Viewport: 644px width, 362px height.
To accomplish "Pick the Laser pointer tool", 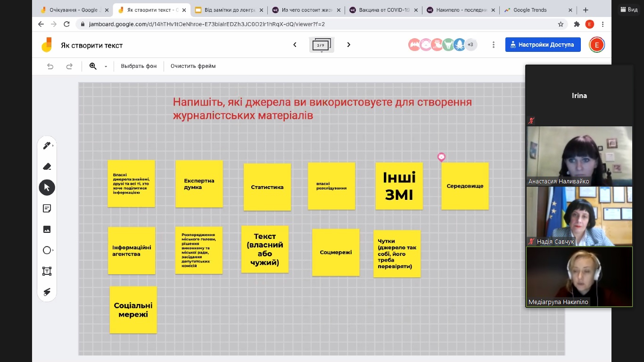I will coord(47,292).
